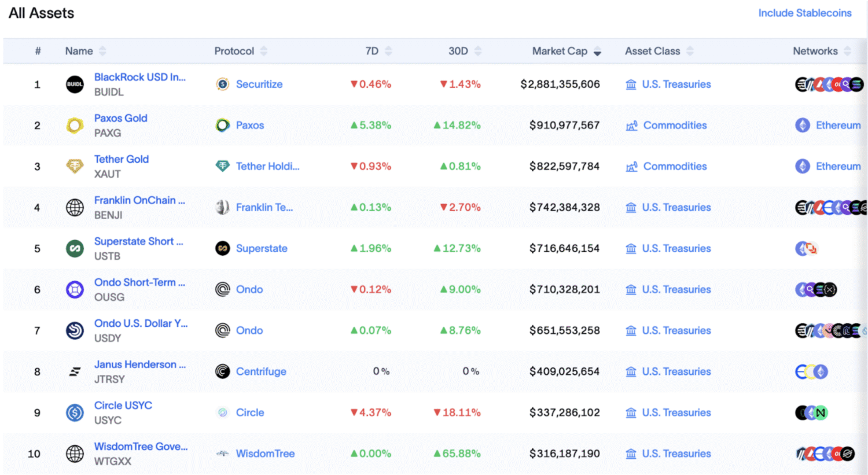Click the Tether Gold XAUT icon
This screenshot has width=868, height=475.
(75, 167)
